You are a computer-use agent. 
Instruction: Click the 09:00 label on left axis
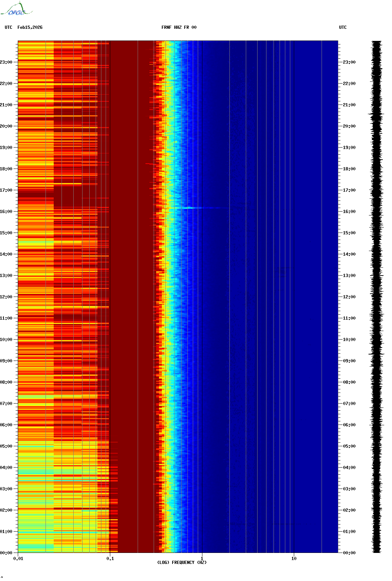click(6, 361)
